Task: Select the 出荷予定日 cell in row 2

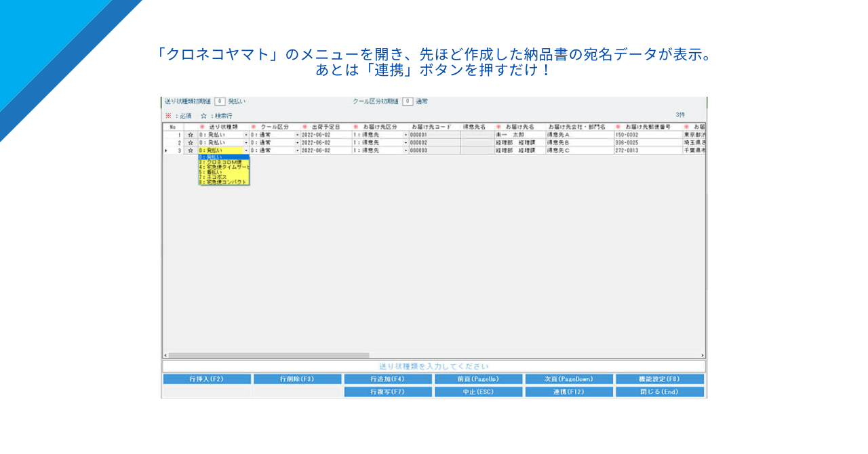Action: (x=326, y=143)
